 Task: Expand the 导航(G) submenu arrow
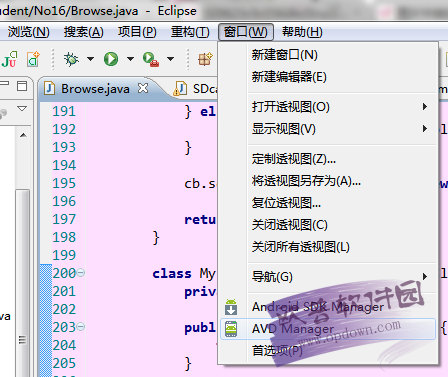point(425,276)
